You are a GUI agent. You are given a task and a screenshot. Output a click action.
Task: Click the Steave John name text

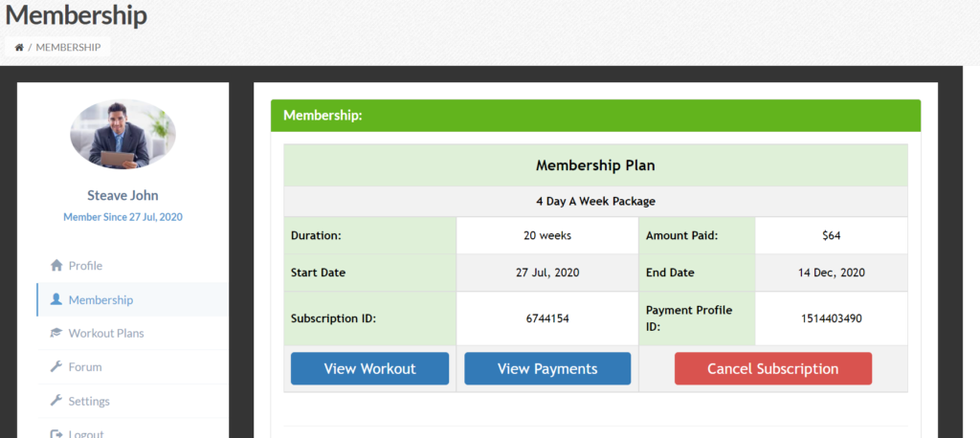tap(122, 195)
